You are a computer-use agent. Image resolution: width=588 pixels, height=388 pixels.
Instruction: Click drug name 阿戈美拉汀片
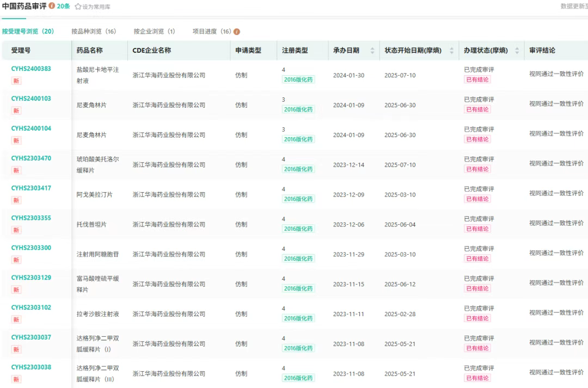[x=95, y=195]
